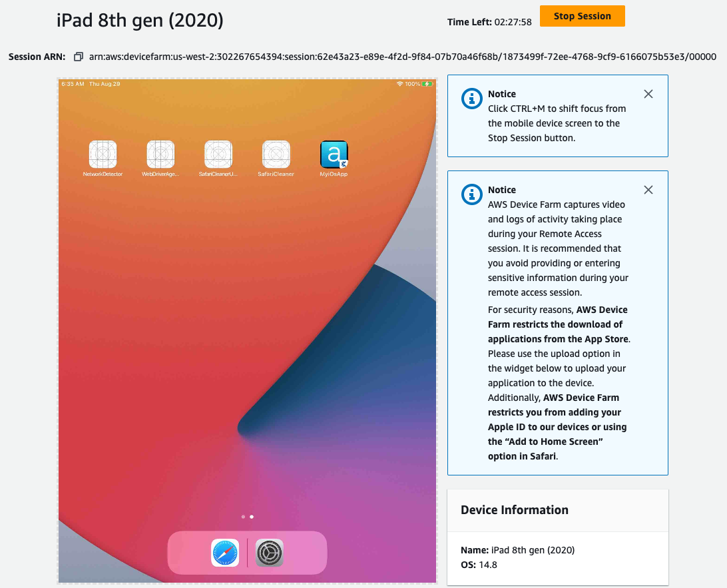Open the SafariCleaner app icon
727x588 pixels.
coord(276,154)
